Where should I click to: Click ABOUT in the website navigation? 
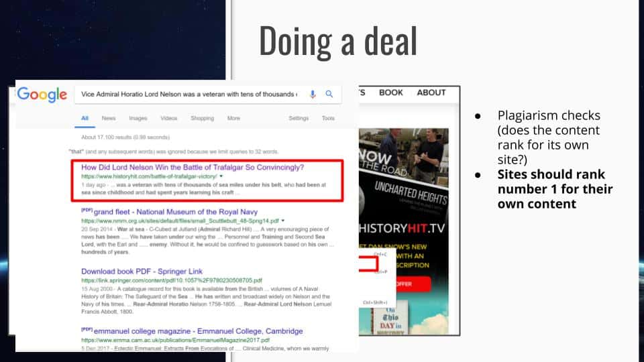coord(431,93)
